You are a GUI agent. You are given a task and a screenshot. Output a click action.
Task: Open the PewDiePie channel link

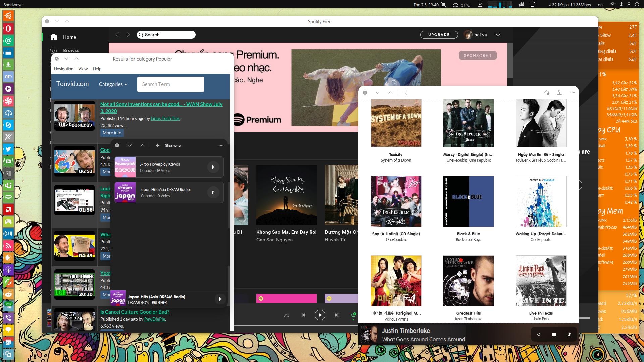pyautogui.click(x=155, y=319)
